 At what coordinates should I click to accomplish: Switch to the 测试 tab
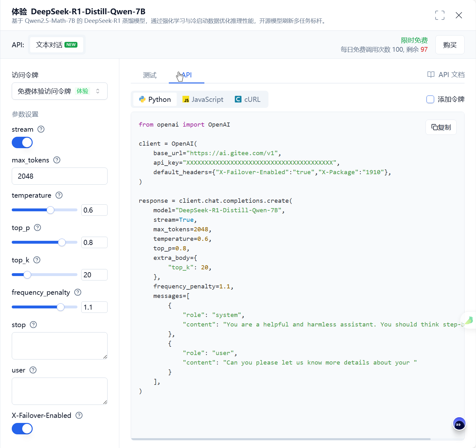(x=150, y=75)
